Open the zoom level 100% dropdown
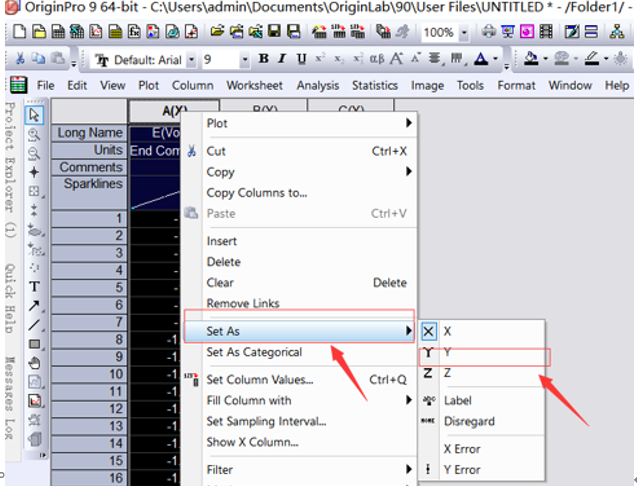Viewport: 637px width, 486px height. pyautogui.click(x=464, y=32)
